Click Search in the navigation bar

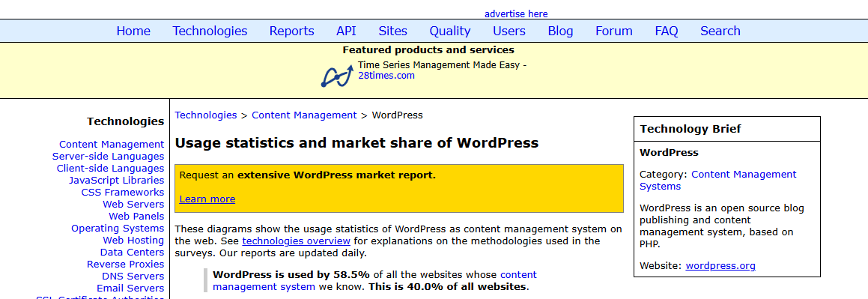point(720,31)
